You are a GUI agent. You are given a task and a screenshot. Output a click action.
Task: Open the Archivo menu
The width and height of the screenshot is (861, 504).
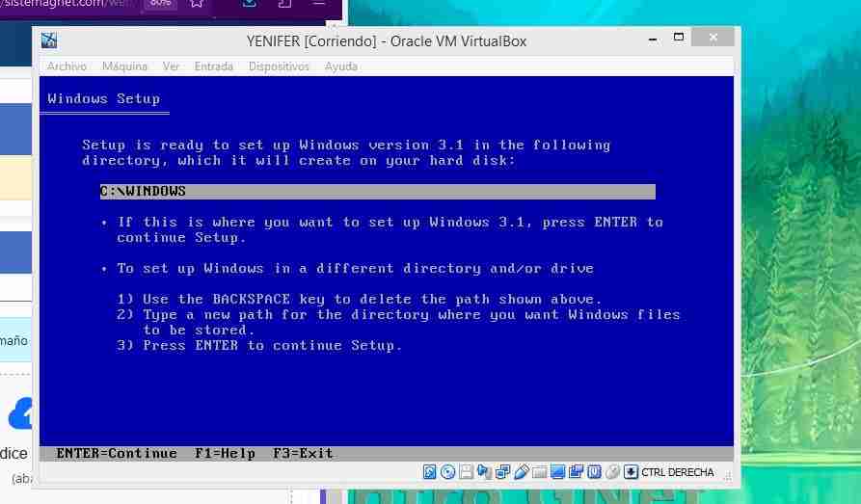(x=67, y=66)
